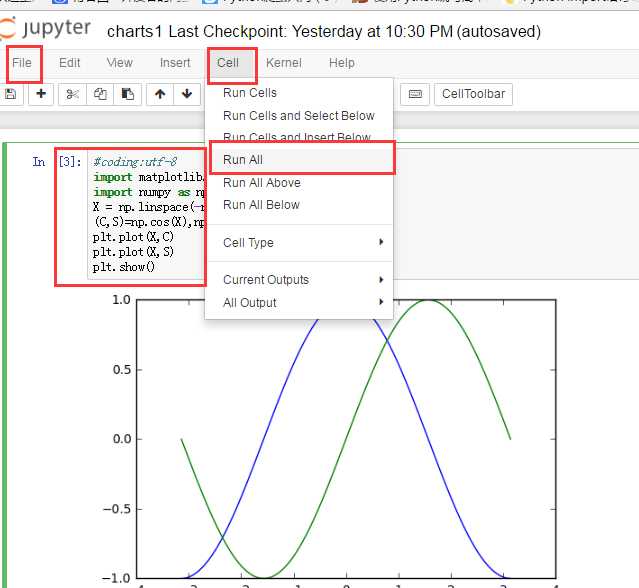Open the command palette keyboard icon

[x=415, y=94]
